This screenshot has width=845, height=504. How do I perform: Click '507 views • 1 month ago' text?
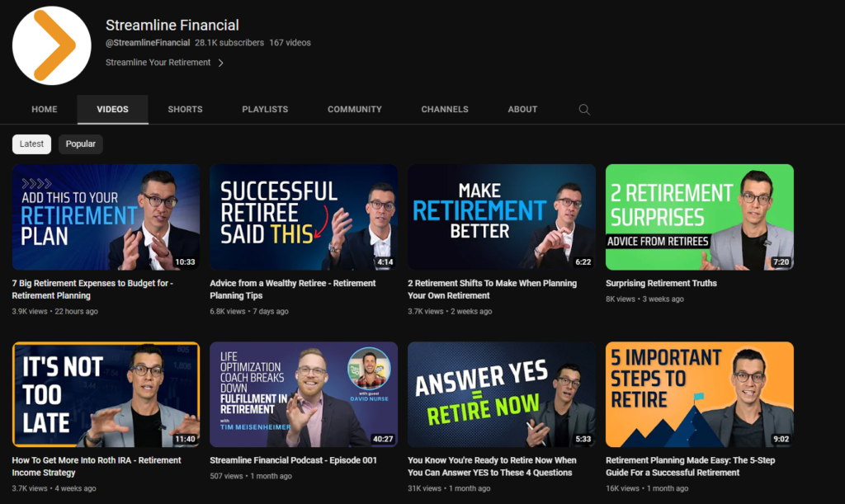point(251,476)
